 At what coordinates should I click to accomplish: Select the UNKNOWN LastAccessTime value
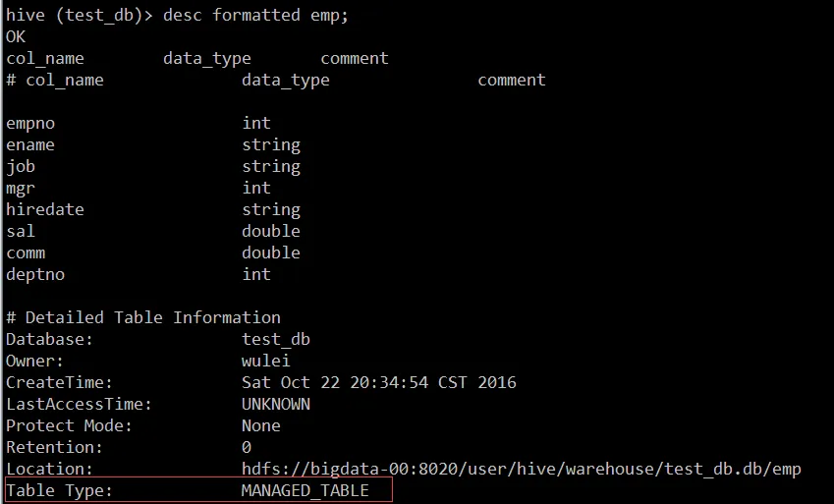[x=275, y=405]
